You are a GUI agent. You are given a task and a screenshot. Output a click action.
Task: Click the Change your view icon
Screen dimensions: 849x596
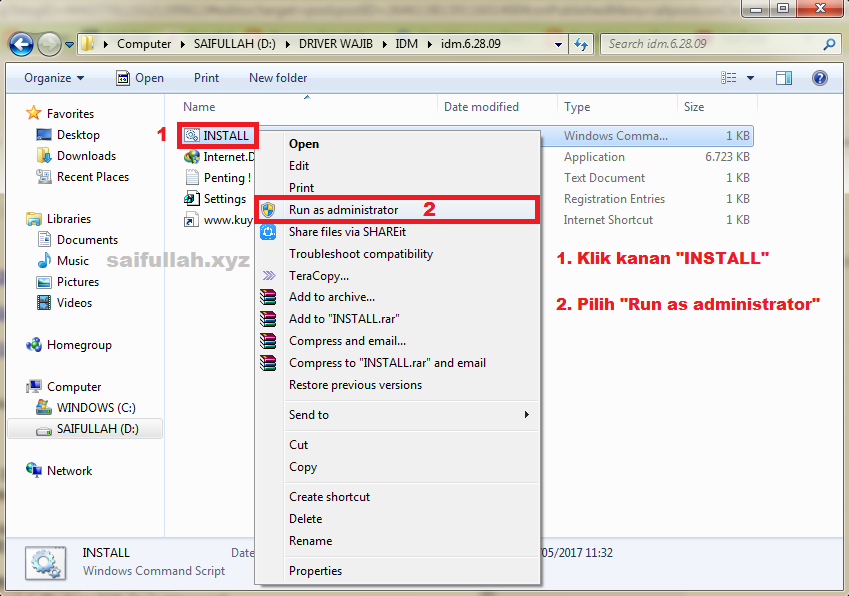[728, 78]
